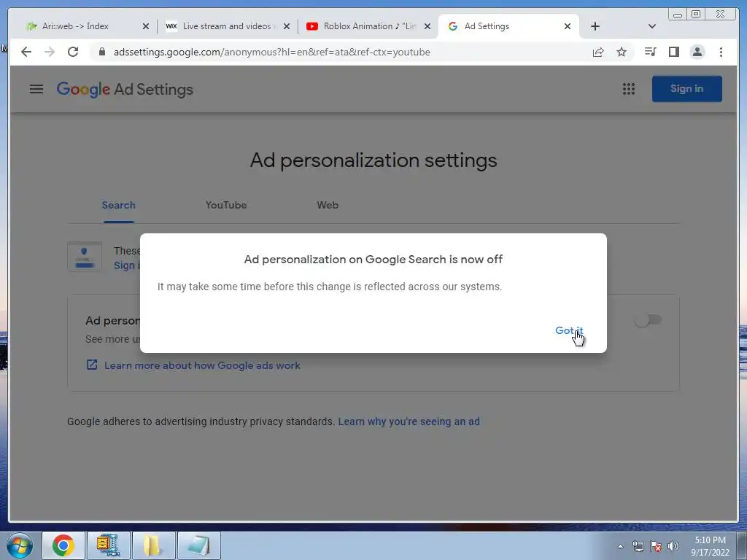Show hidden tray icons arrow
This screenshot has height=560, width=747.
(x=620, y=546)
